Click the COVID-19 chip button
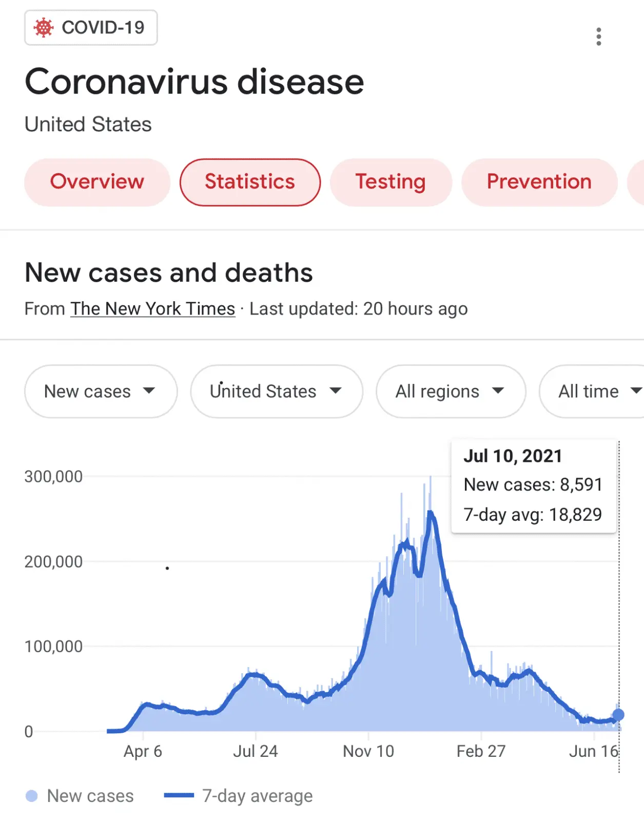Screen dimensions: 644x821 coord(91,28)
